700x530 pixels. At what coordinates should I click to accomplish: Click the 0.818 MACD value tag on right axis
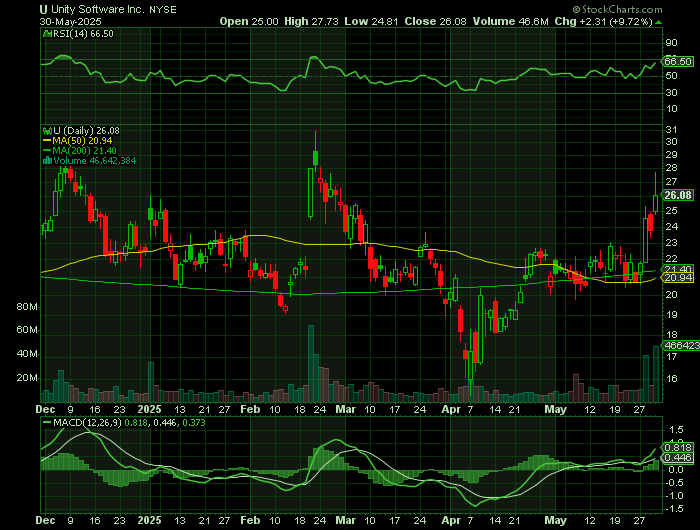(x=678, y=447)
